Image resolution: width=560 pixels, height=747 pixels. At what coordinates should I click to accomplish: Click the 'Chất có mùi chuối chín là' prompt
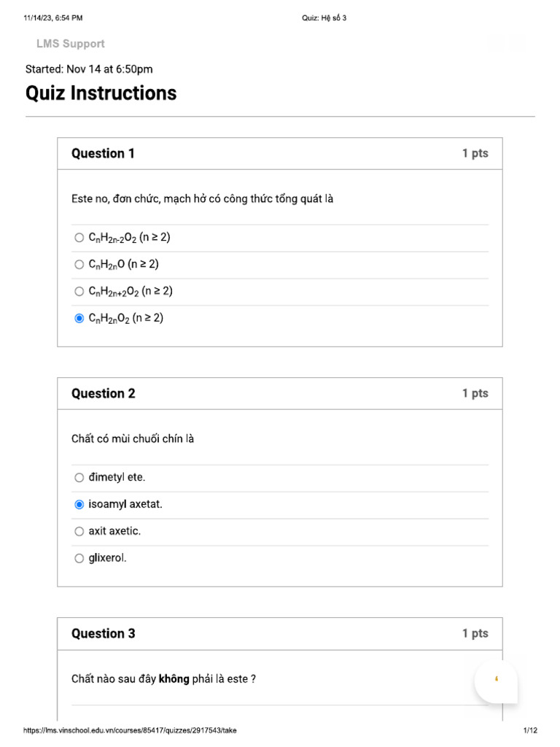[x=133, y=438]
